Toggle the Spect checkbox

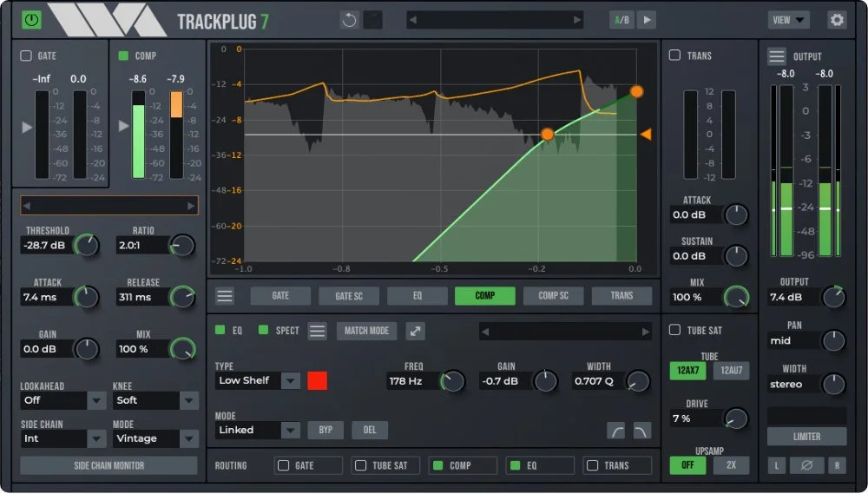coord(264,330)
